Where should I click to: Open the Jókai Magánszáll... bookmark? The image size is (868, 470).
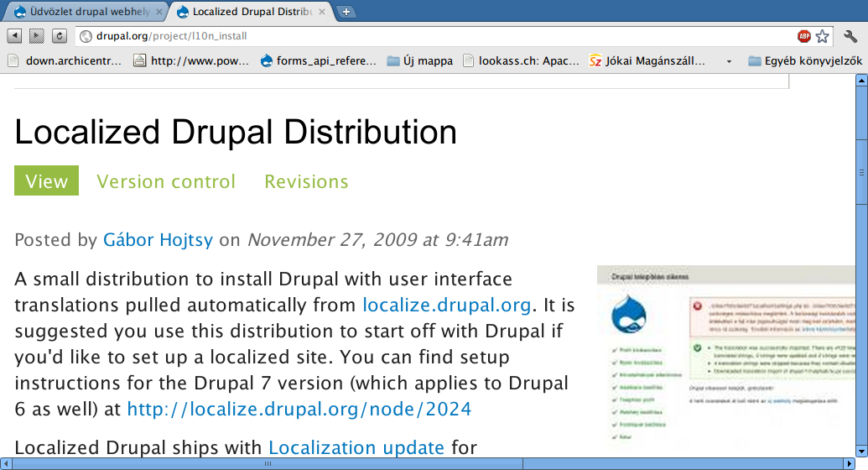(647, 61)
